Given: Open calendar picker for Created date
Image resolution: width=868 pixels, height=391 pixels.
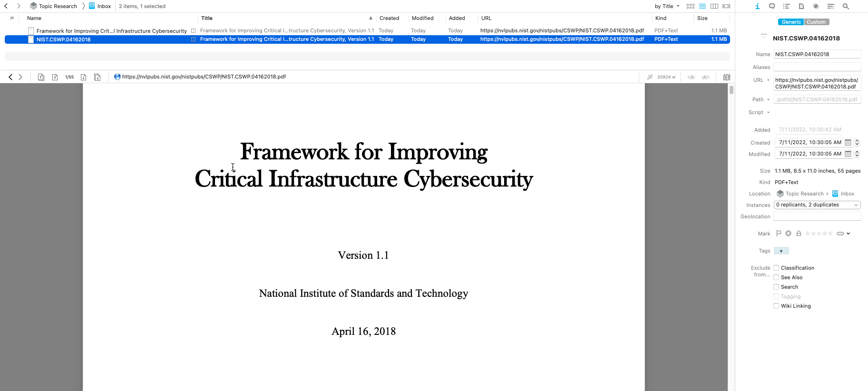Looking at the screenshot, I should pyautogui.click(x=848, y=142).
